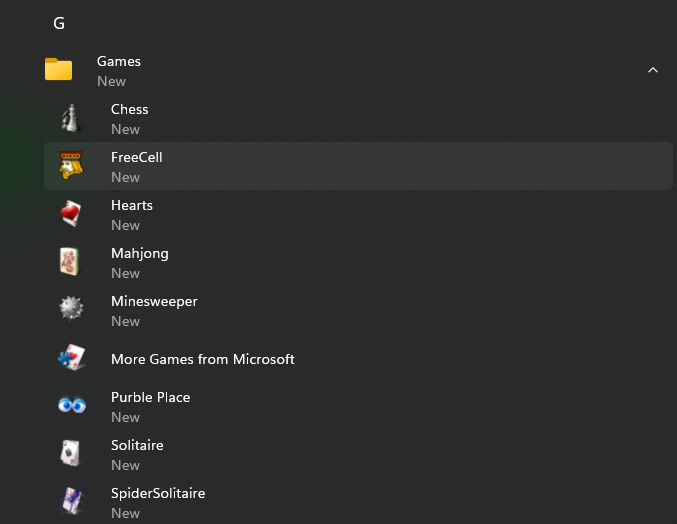This screenshot has height=524, width=677.
Task: Start Mahjong from the Games folder
Action: pos(140,253)
